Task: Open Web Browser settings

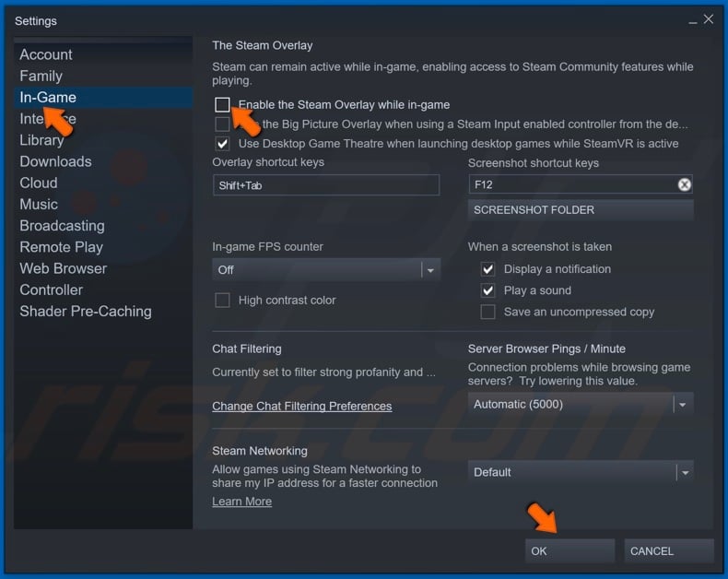Action: point(103,268)
